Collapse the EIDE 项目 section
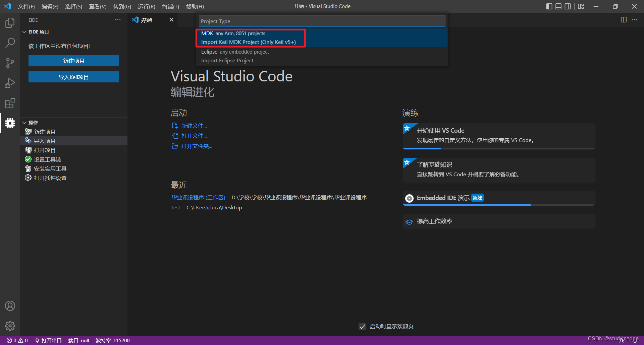Image resolution: width=644 pixels, height=345 pixels. [74, 32]
